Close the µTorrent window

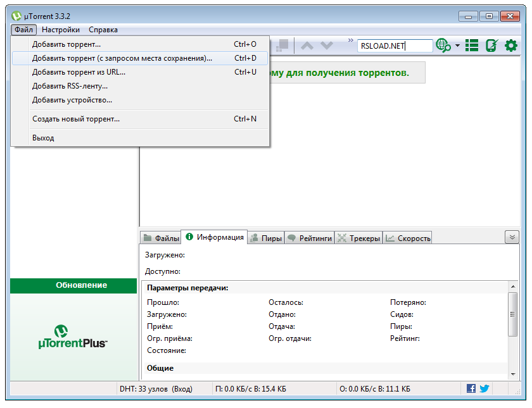(510, 16)
